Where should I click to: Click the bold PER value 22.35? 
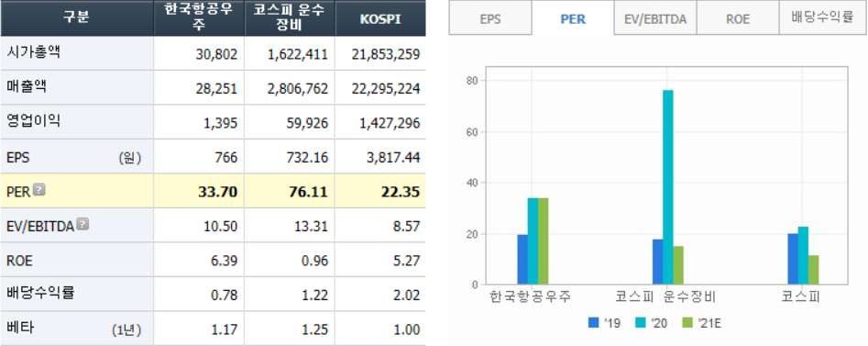401,192
